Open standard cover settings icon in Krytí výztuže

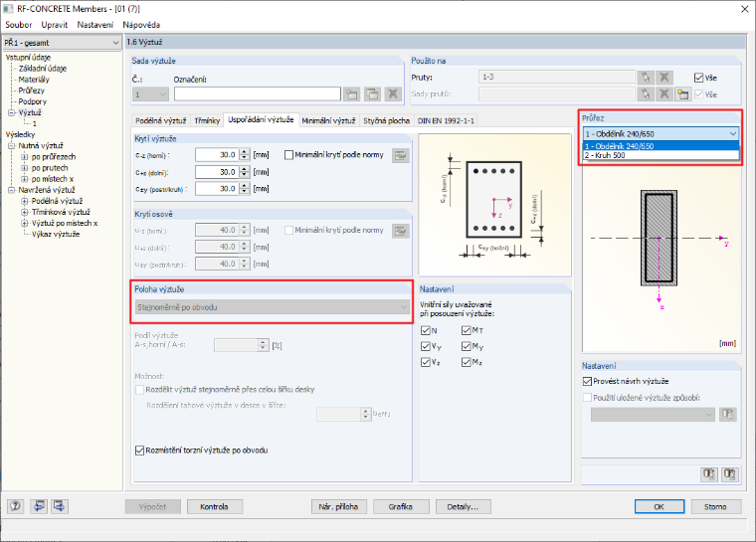(400, 155)
